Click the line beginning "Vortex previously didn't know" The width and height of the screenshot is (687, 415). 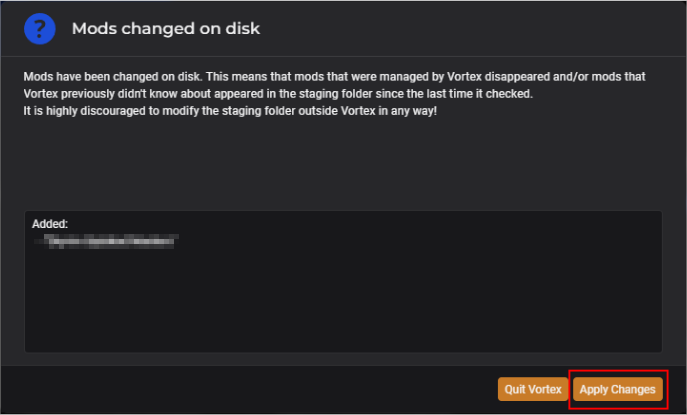tap(278, 94)
